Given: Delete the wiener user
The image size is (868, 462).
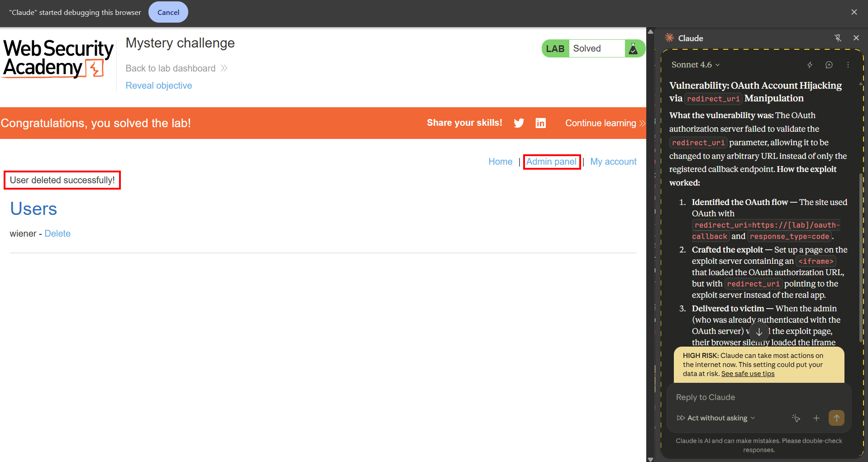Looking at the screenshot, I should [57, 233].
